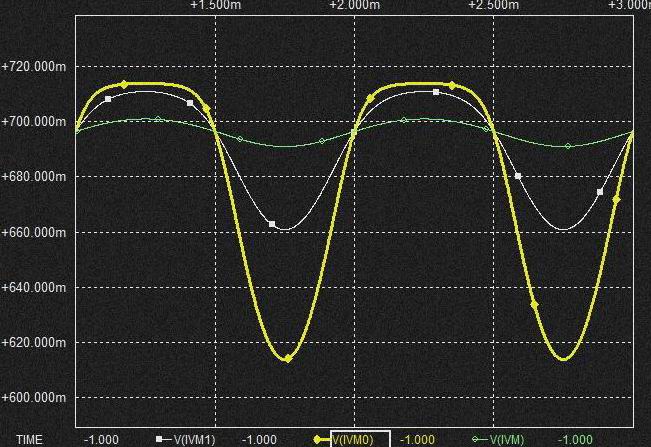Select the V(IVM) trace label in legend
Image resolution: width=651 pixels, height=447 pixels.
point(504,439)
